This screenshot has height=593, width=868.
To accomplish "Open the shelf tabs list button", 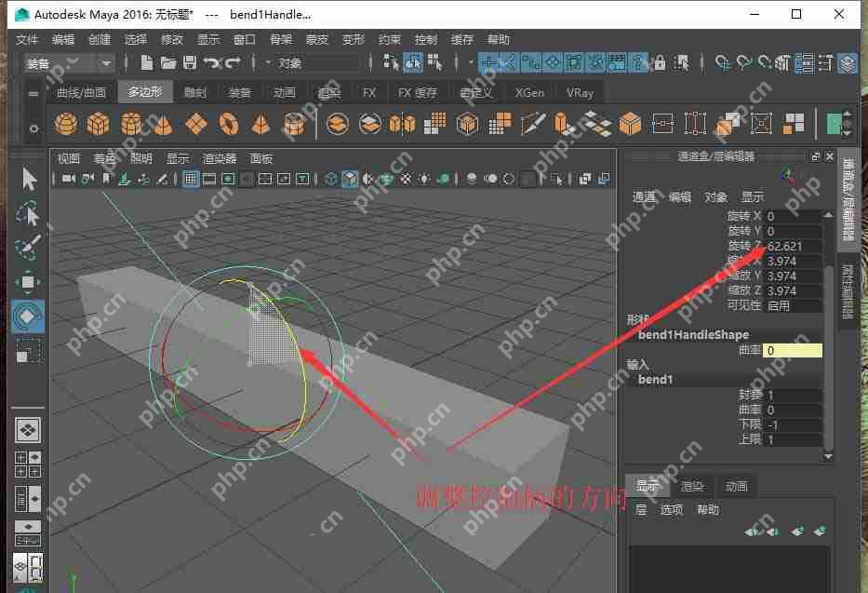I will [x=33, y=94].
